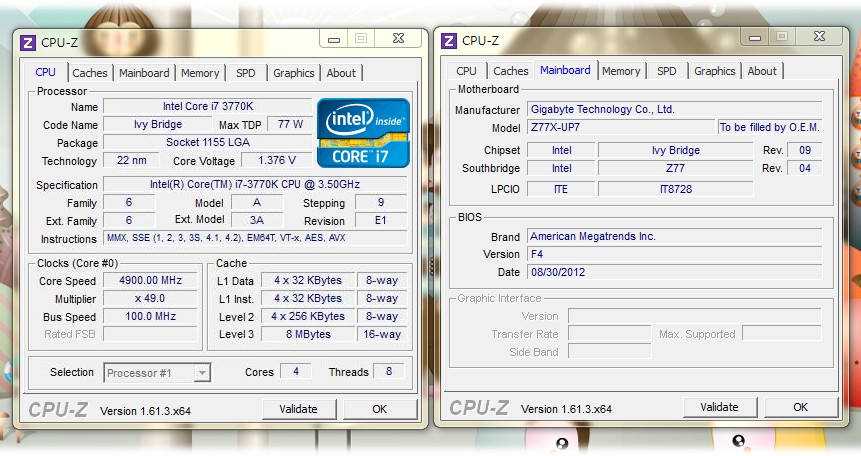Click the Chipset name Ivy Bridge field

675,150
